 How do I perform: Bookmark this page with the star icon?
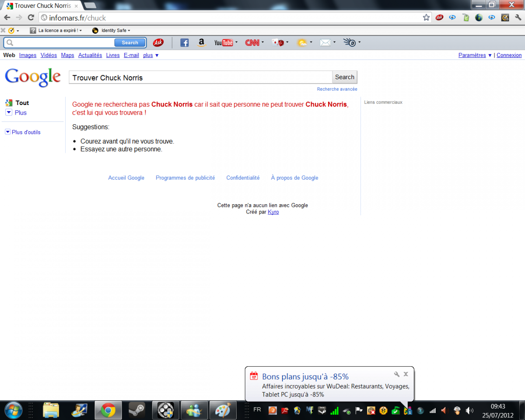pyautogui.click(x=426, y=17)
